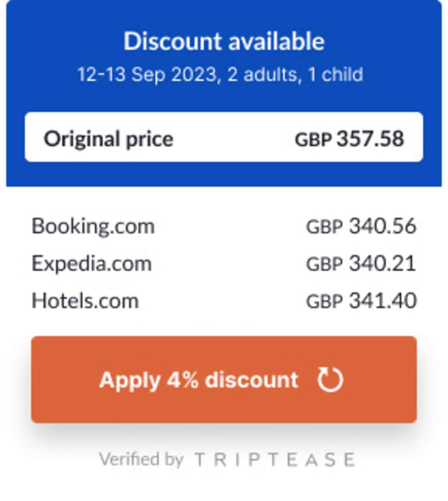Select the Hotels.com label
Viewport: 448px width, 501px height.
coord(85,301)
